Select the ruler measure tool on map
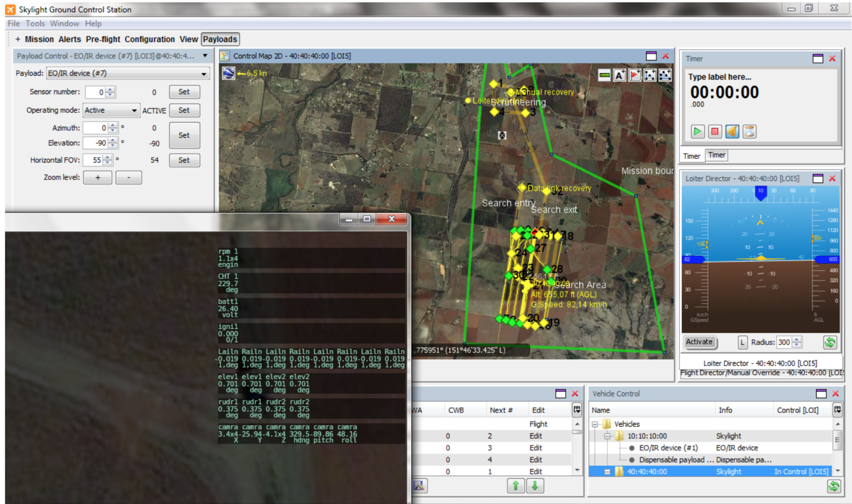Screen dimensions: 852x504 click(604, 75)
